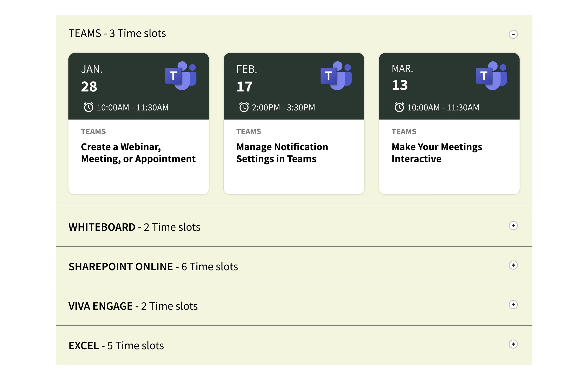
Task: Click the Teams logo on the Jan. 28 card
Action: [x=181, y=76]
